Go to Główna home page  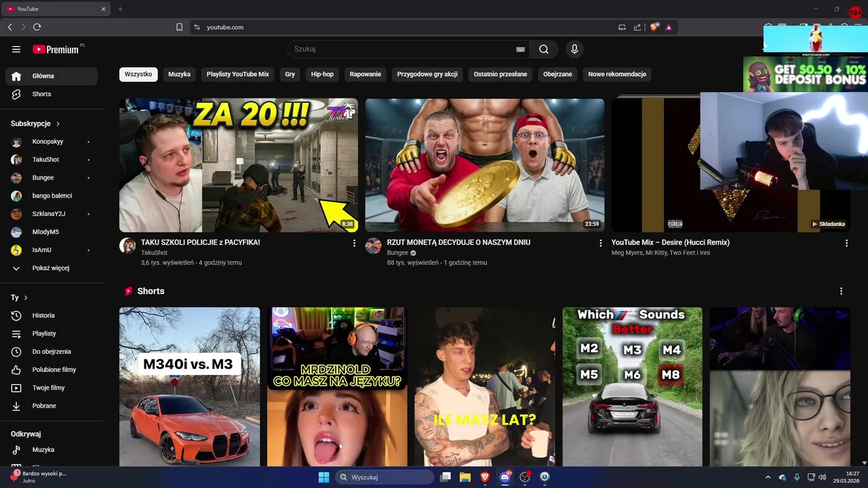point(52,76)
